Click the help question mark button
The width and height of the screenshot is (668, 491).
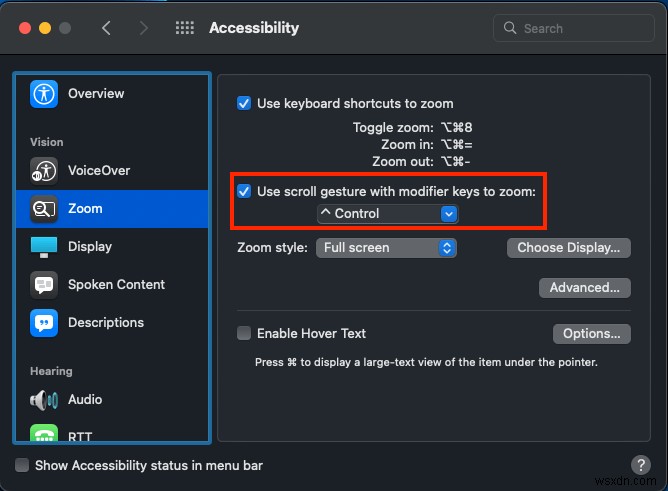click(x=641, y=465)
